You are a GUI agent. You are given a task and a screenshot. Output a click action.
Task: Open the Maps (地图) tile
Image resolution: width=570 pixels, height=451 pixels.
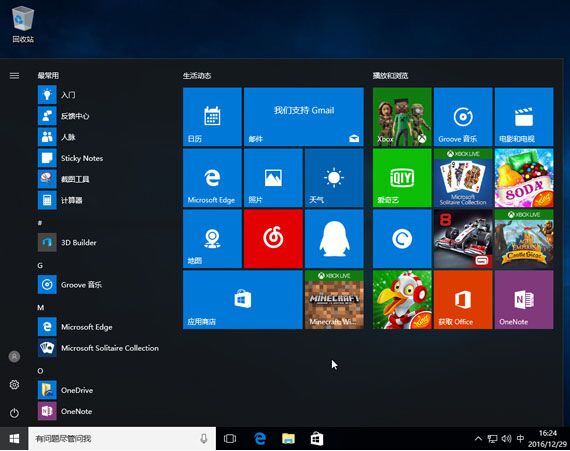pyautogui.click(x=212, y=239)
